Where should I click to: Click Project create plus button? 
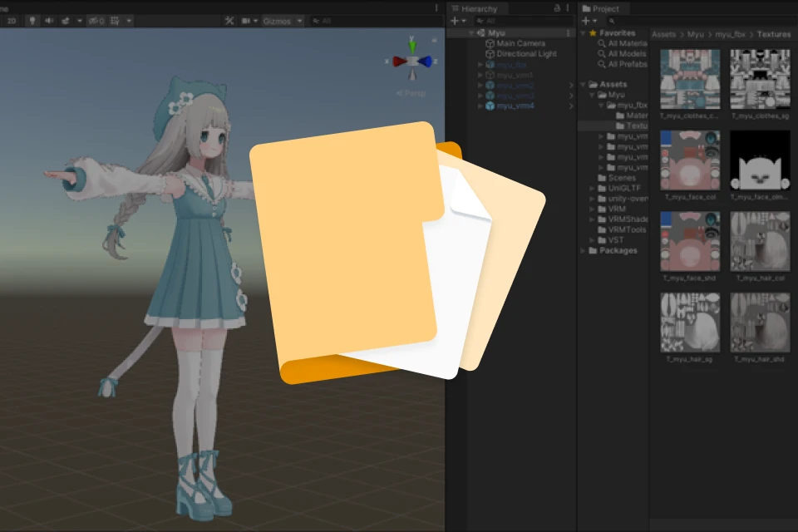[x=586, y=21]
